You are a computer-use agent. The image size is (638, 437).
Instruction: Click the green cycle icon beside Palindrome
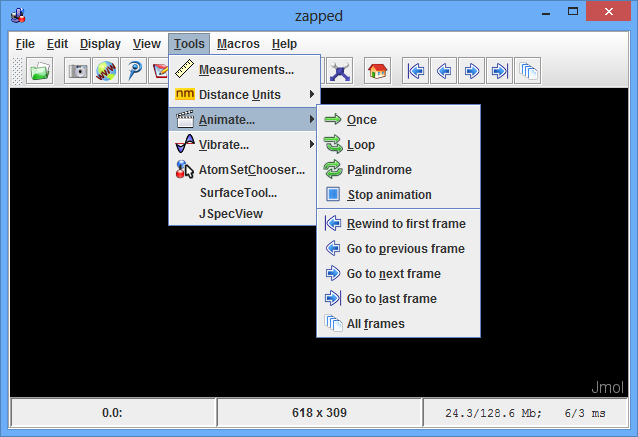[x=333, y=169]
